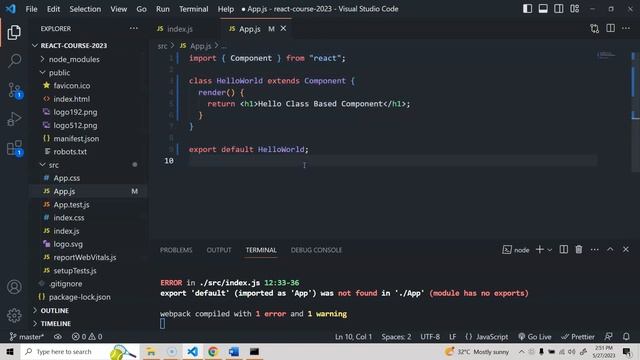This screenshot has height=360, width=640.
Task: Click empty line 10 in the editor
Action: (392, 161)
